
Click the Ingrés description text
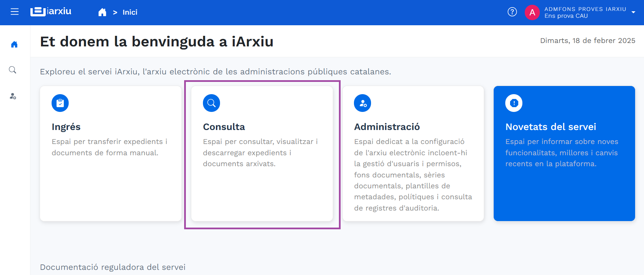click(x=110, y=147)
